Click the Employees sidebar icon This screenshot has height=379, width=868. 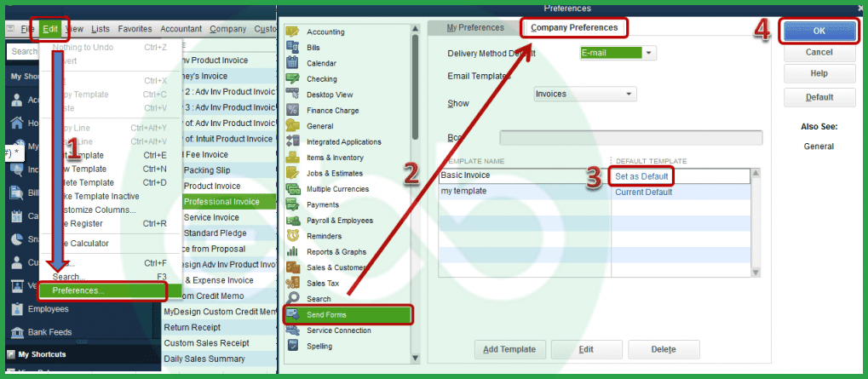pyautogui.click(x=17, y=308)
